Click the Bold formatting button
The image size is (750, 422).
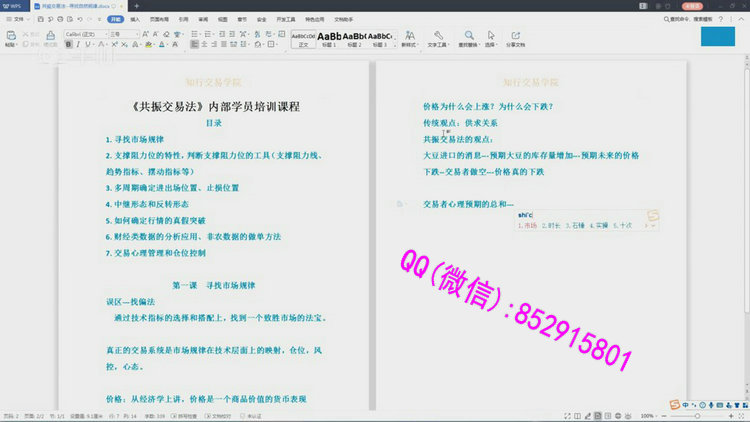click(69, 45)
